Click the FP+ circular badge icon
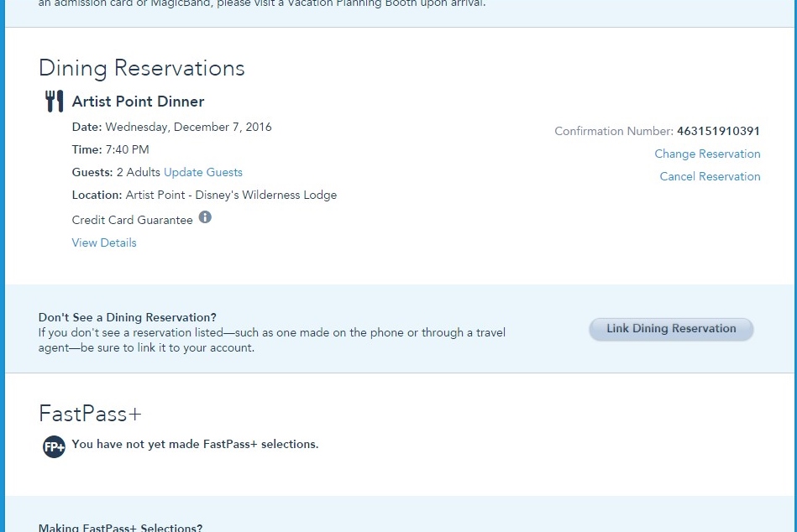This screenshot has width=797, height=532. [x=54, y=446]
